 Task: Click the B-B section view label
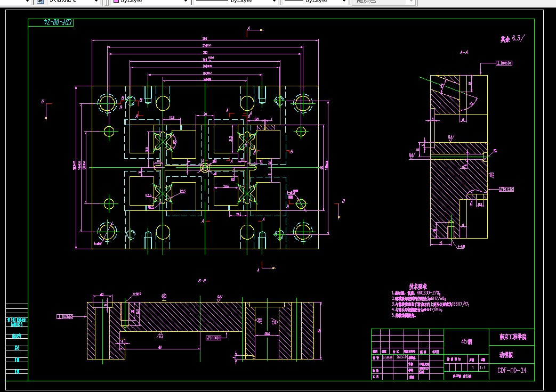pos(202,281)
